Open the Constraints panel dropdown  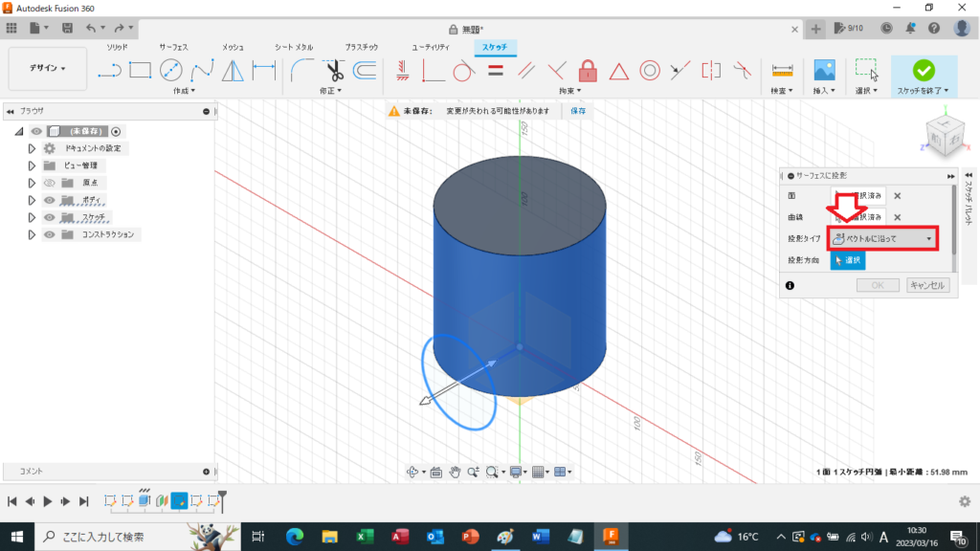pyautogui.click(x=570, y=91)
